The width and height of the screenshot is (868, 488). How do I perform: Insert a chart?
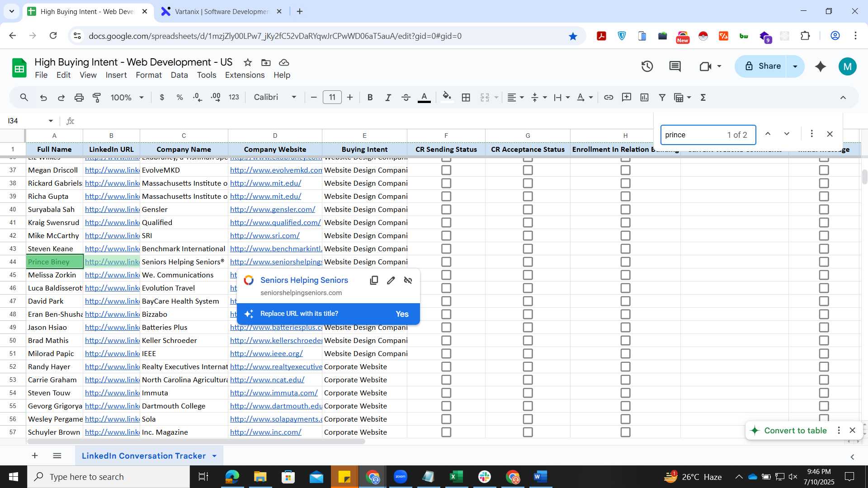coord(644,98)
